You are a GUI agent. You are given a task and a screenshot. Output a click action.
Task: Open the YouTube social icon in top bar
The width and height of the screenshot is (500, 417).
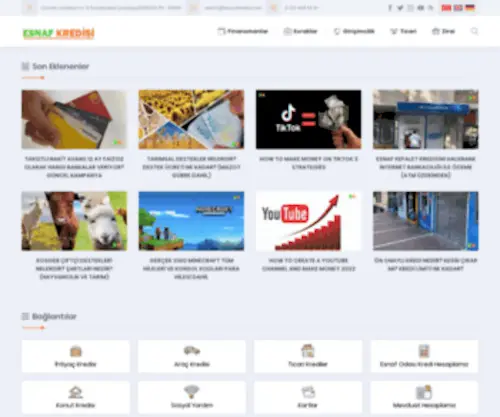pyautogui.click(x=421, y=8)
